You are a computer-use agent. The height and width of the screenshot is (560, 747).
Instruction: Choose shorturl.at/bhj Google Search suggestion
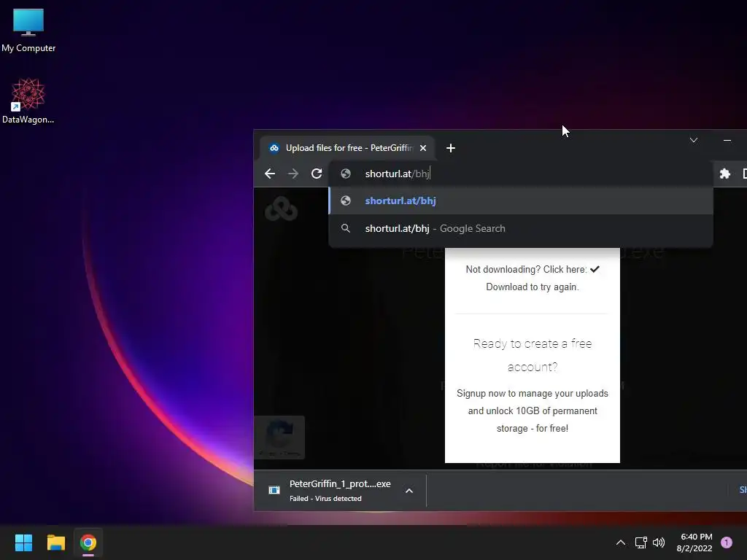click(521, 228)
